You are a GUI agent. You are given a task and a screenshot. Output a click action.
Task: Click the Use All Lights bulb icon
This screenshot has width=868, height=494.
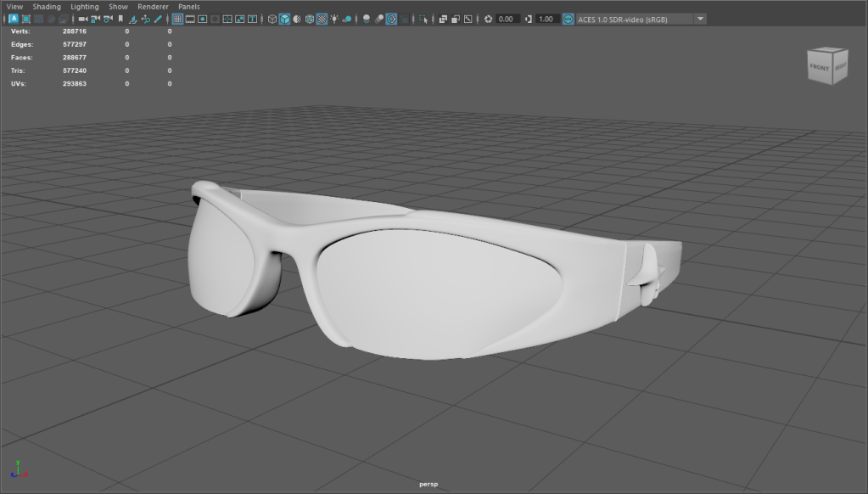pos(335,19)
